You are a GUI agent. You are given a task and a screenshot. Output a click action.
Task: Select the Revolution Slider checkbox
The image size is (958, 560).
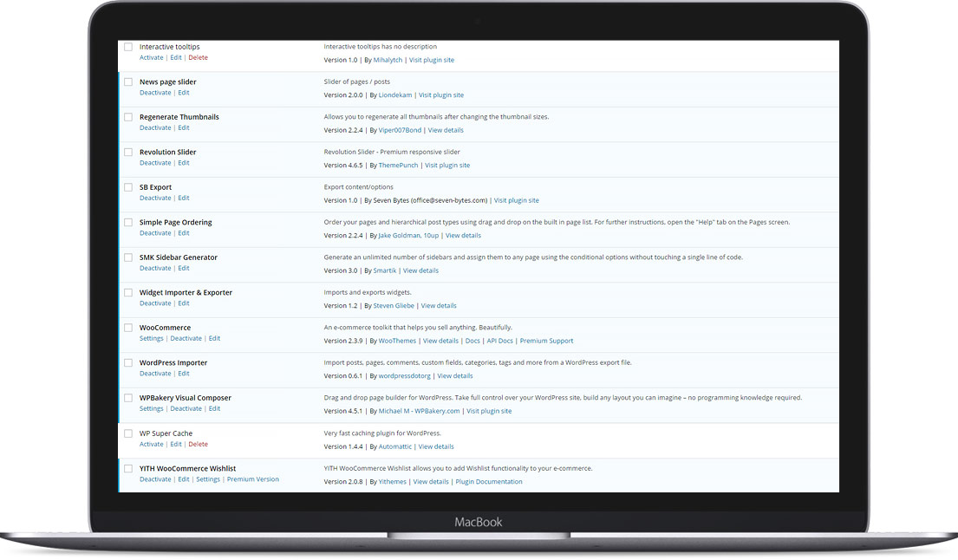(x=128, y=153)
